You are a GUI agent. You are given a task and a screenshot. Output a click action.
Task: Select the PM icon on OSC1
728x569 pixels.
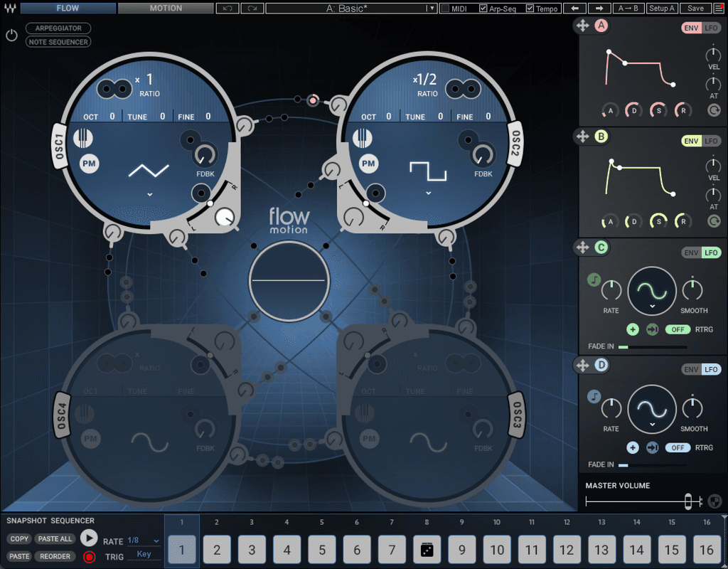(x=90, y=164)
